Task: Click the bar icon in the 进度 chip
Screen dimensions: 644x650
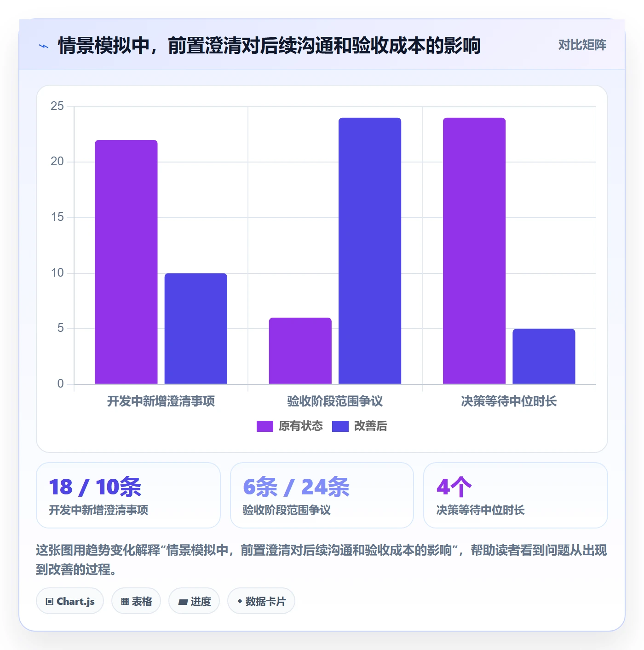Action: click(x=183, y=602)
